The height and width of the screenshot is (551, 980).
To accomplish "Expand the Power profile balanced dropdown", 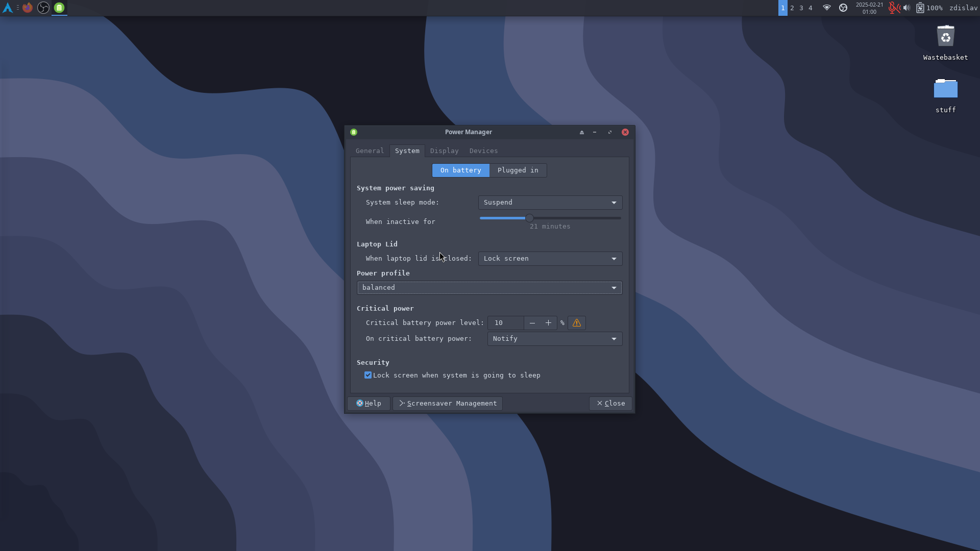I will 489,288.
